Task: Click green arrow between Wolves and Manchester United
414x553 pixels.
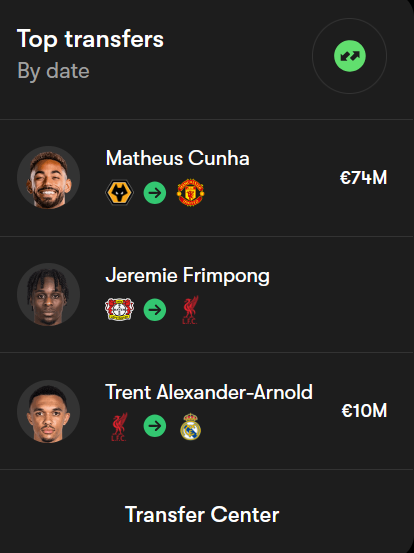Action: (155, 193)
